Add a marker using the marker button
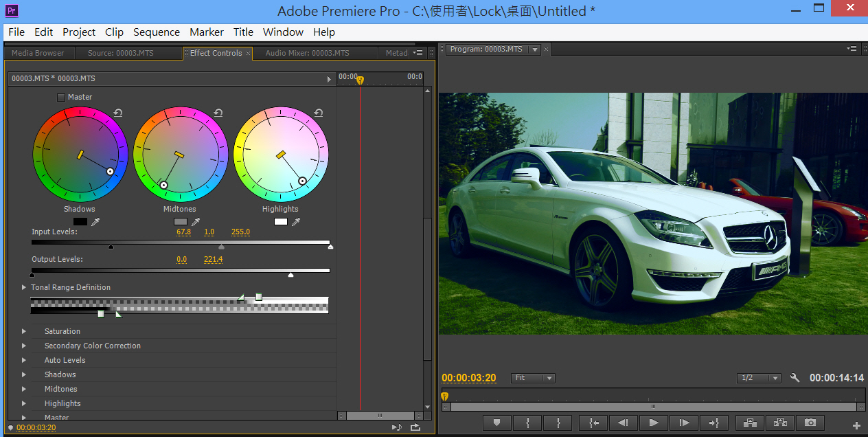This screenshot has width=868, height=437. [x=496, y=423]
